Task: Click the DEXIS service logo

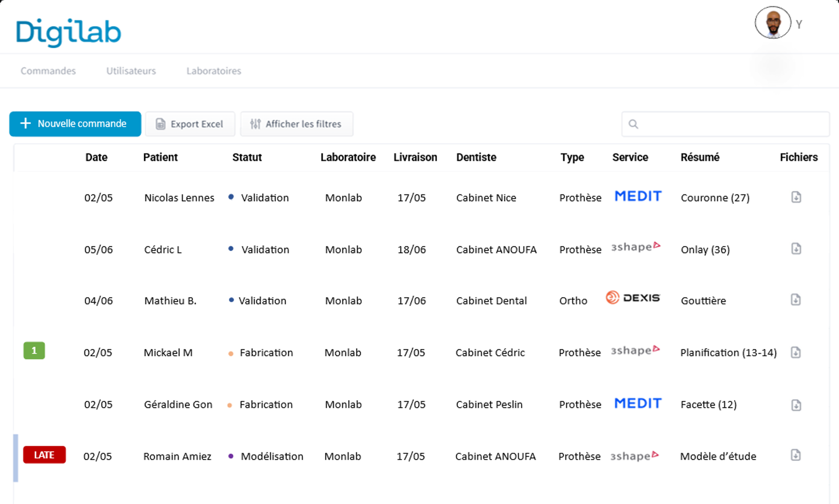Action: [632, 298]
